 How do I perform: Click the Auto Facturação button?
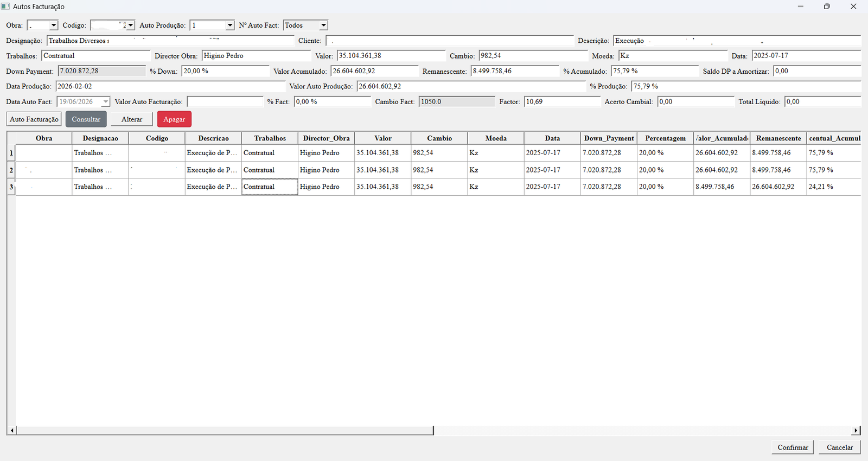34,119
